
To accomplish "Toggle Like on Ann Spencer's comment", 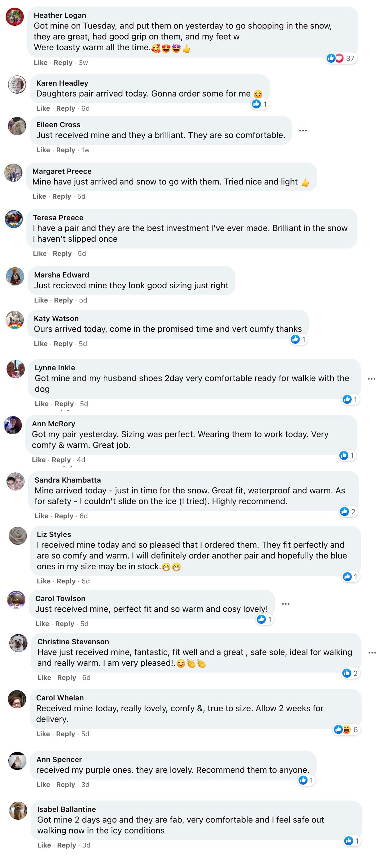I will pos(43,784).
